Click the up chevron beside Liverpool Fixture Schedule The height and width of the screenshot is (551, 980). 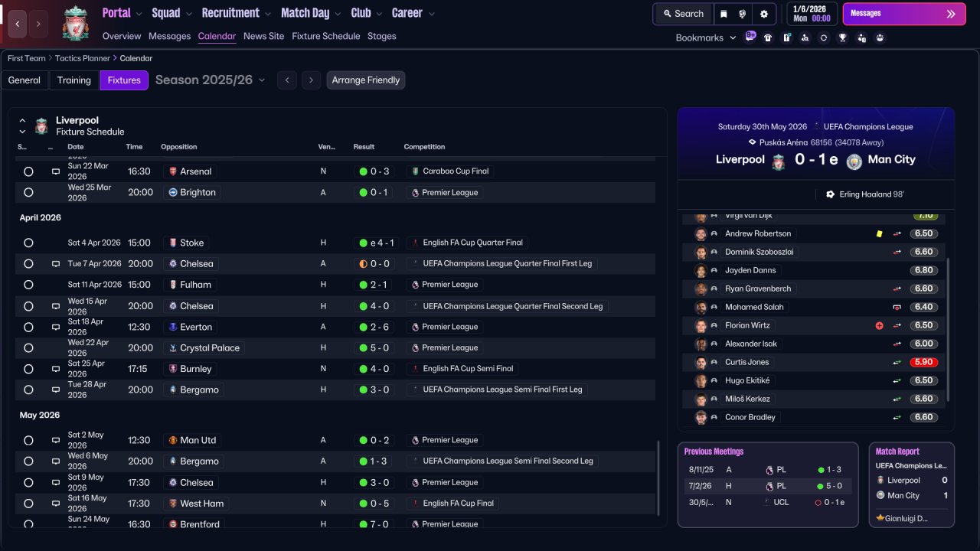point(22,120)
